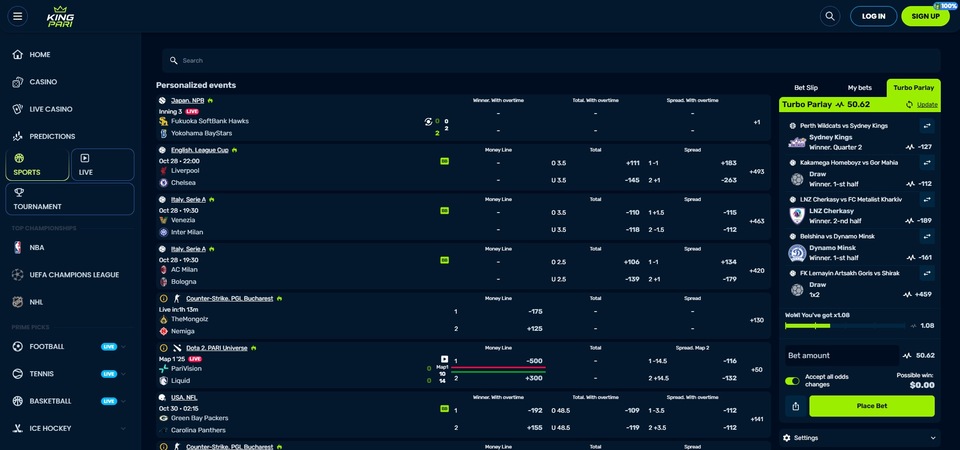Viewport: 960px width, 450px height.
Task: Click the share bet icon
Action: point(795,406)
